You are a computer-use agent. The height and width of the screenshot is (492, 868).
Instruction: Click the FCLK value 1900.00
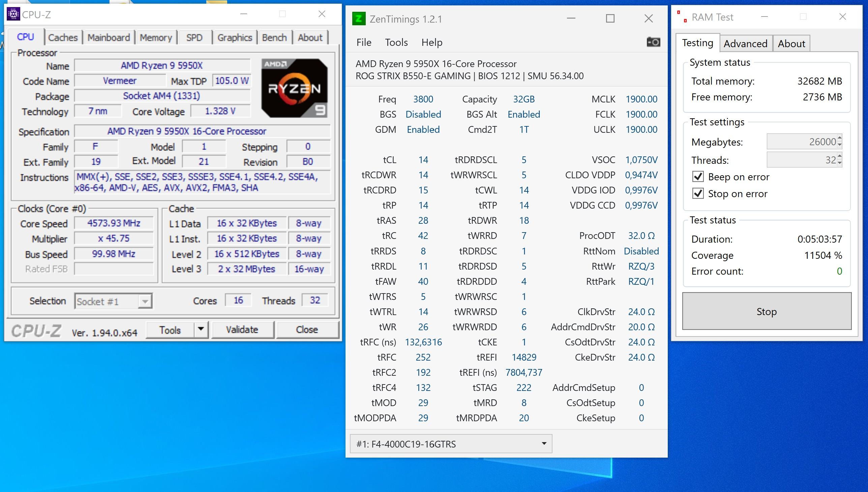[641, 114]
